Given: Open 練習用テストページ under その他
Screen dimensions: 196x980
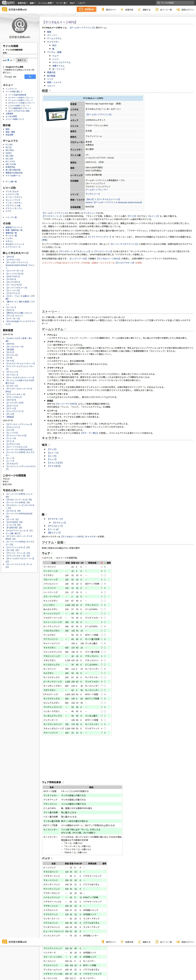Looking at the screenshot, I should 14,228.
